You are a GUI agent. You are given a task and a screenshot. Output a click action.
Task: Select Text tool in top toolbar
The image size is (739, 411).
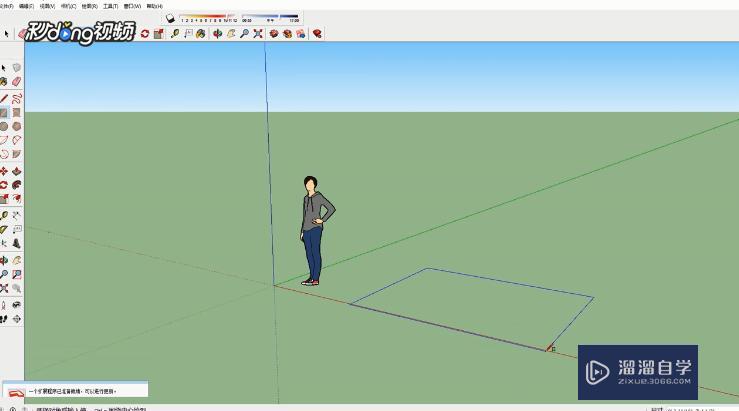click(188, 33)
